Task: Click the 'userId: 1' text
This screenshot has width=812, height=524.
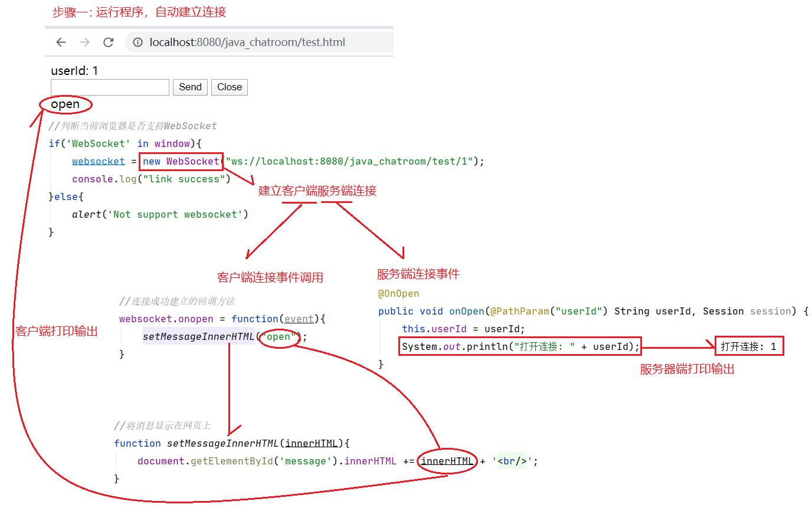Action: tap(74, 71)
